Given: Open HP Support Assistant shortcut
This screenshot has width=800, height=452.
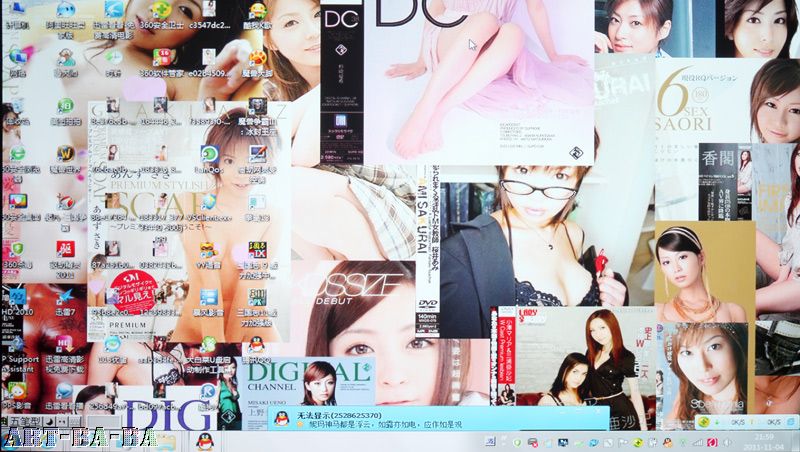Looking at the screenshot, I should click(18, 353).
